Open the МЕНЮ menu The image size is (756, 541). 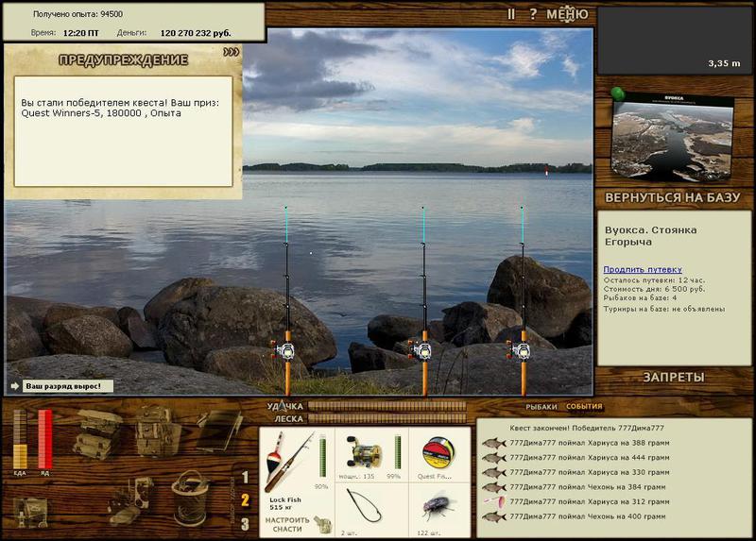point(567,14)
